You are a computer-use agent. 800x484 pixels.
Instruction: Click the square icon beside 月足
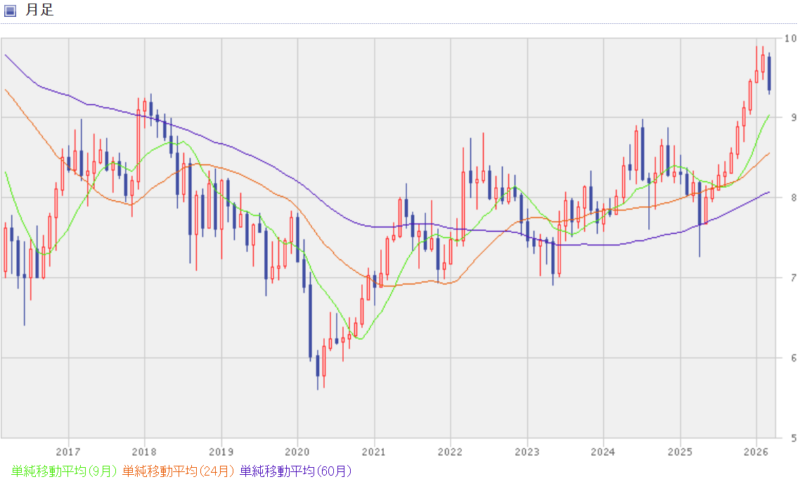click(10, 11)
